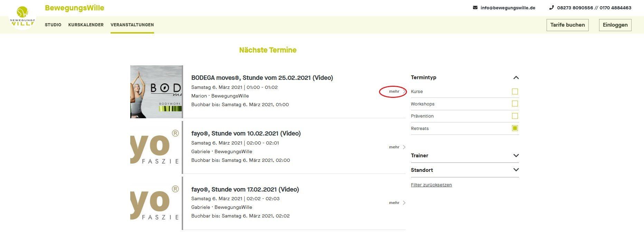
Task: Enable the Kurse checkbox
Action: pos(515,92)
